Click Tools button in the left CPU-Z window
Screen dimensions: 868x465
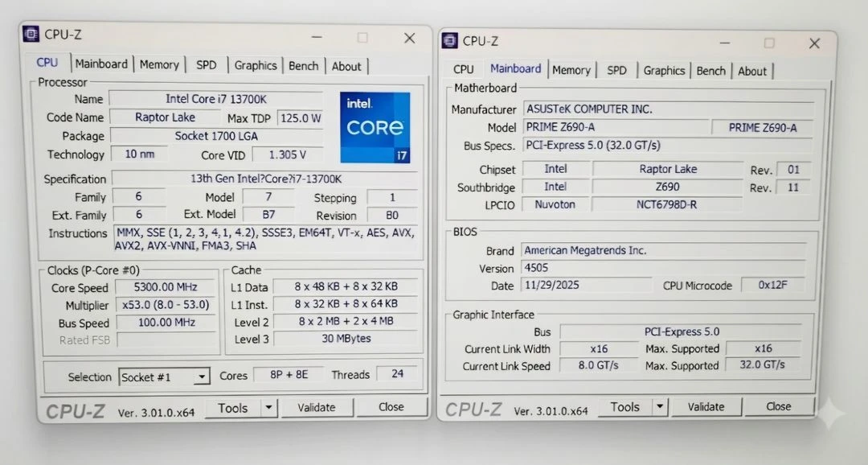coord(232,408)
